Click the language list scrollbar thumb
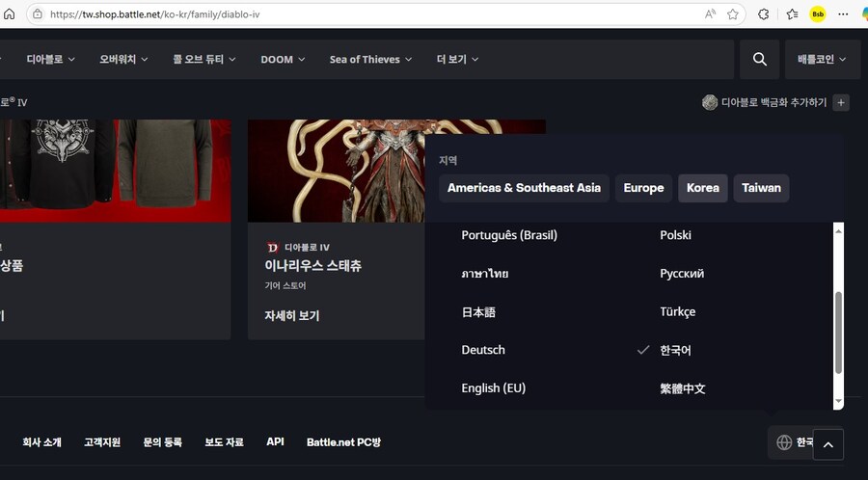 point(838,333)
